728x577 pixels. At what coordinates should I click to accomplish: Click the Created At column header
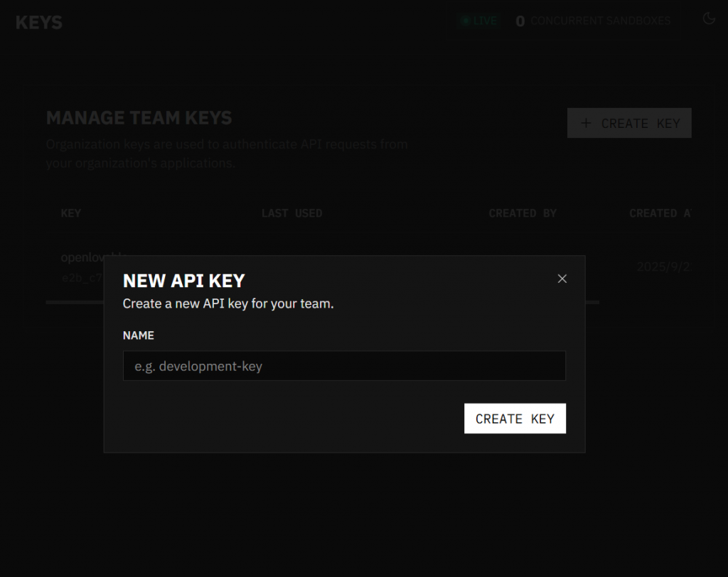click(x=660, y=213)
